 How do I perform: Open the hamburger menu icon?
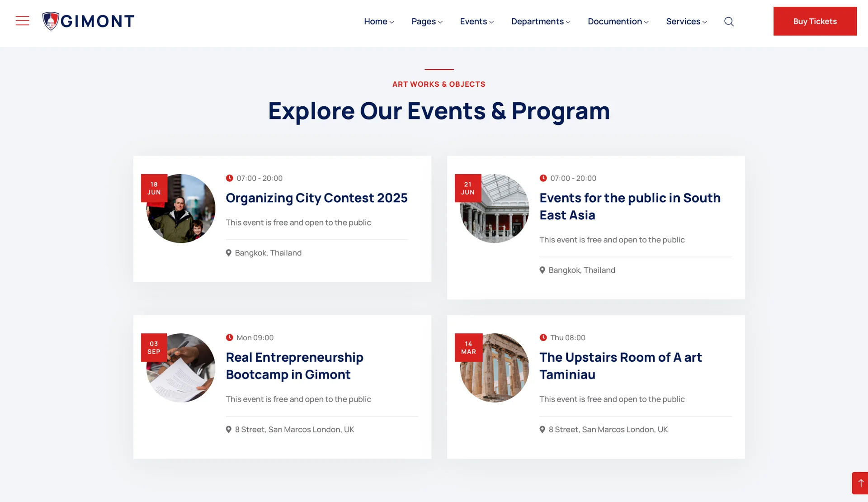[x=22, y=21]
